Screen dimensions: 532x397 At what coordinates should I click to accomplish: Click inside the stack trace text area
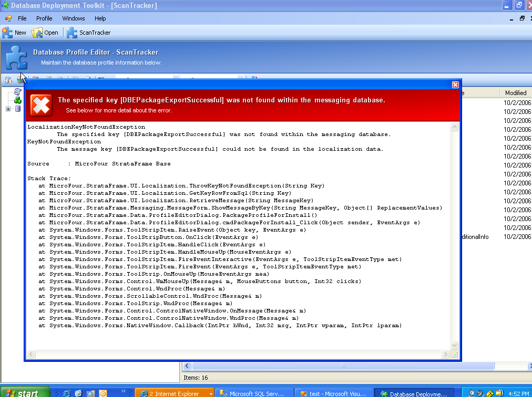coord(237,263)
